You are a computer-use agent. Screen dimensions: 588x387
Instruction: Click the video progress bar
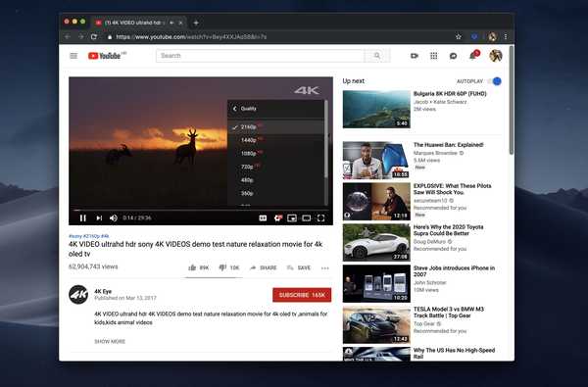pyautogui.click(x=201, y=210)
